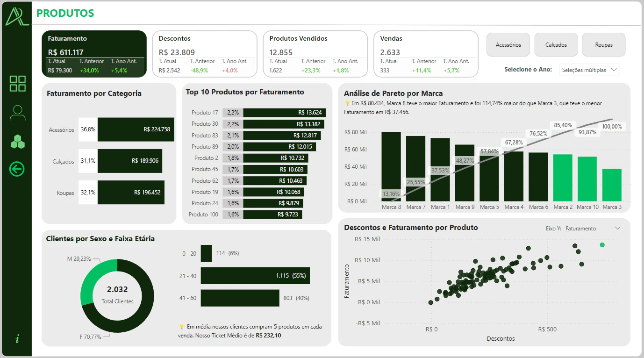Click the "+11,4%" Vendas variation value

[x=422, y=71]
